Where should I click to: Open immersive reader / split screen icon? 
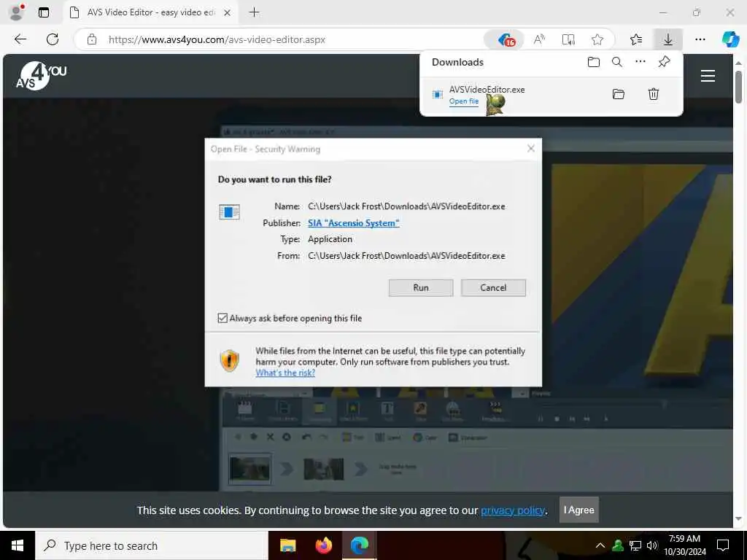pos(568,39)
